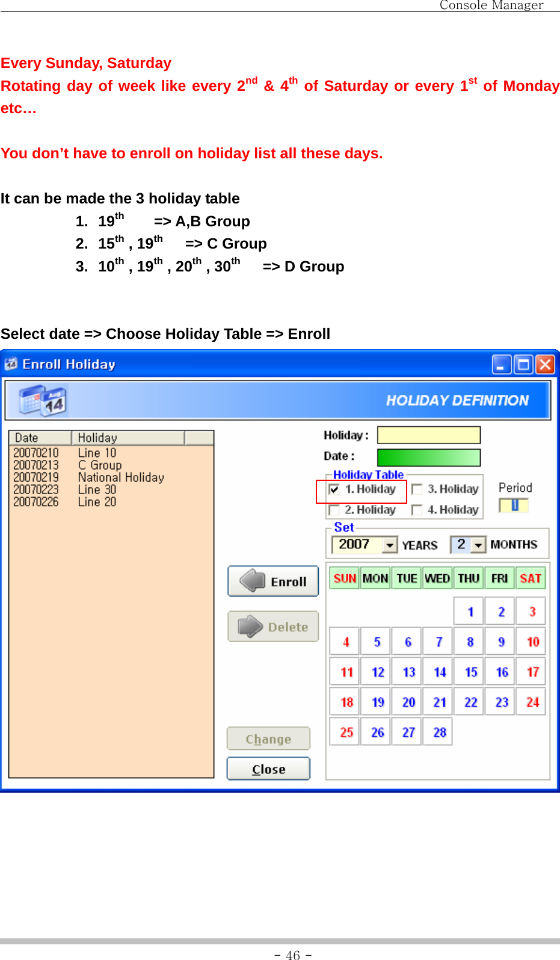
Task: Click the SUN weekday header
Action: coord(345,578)
